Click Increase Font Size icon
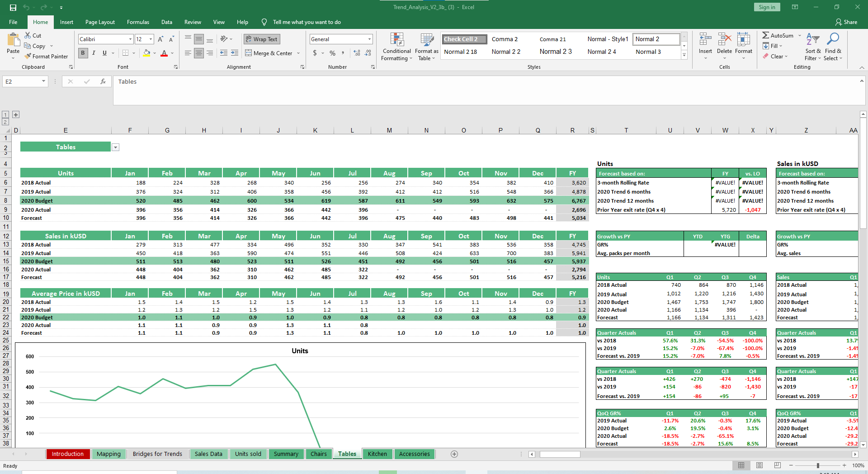The width and height of the screenshot is (868, 474). click(x=160, y=39)
